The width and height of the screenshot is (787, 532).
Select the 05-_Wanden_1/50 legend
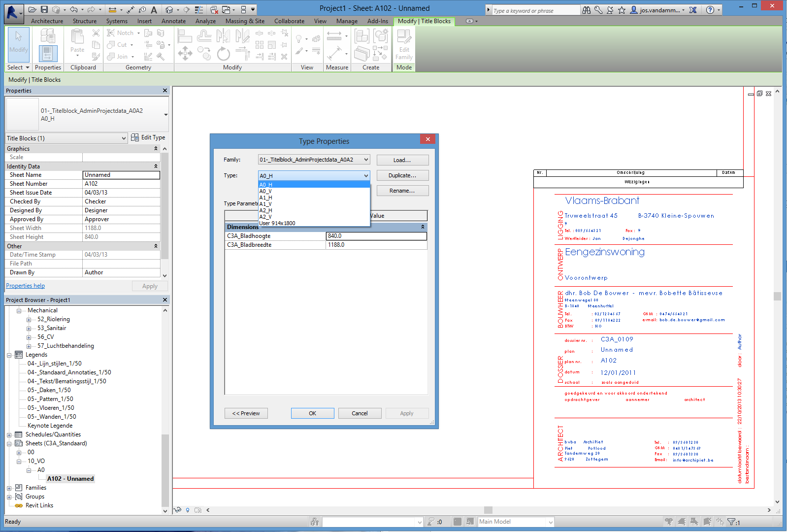52,417
